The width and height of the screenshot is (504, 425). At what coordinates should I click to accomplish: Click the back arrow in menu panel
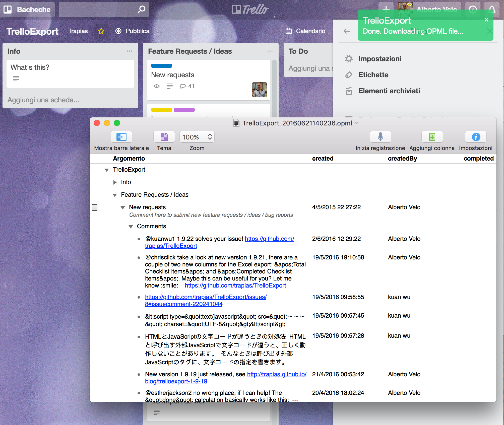(347, 31)
